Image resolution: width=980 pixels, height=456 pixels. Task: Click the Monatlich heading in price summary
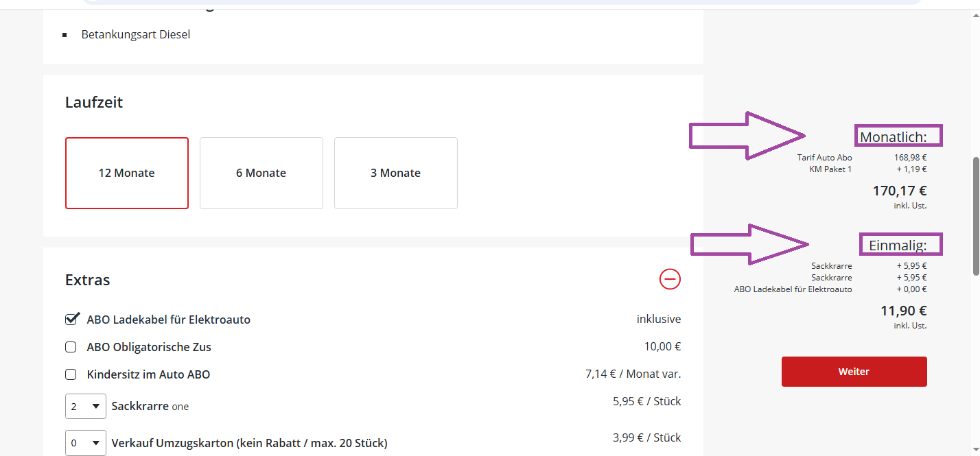(893, 137)
